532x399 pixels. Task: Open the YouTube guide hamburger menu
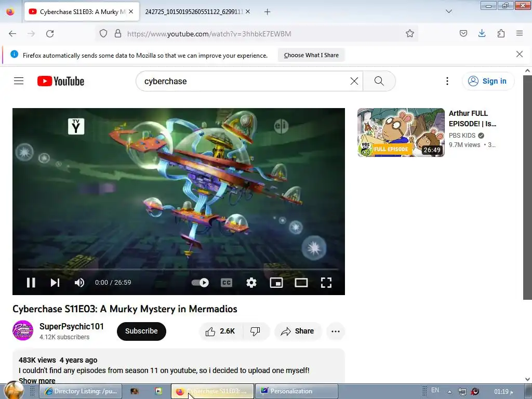click(19, 81)
